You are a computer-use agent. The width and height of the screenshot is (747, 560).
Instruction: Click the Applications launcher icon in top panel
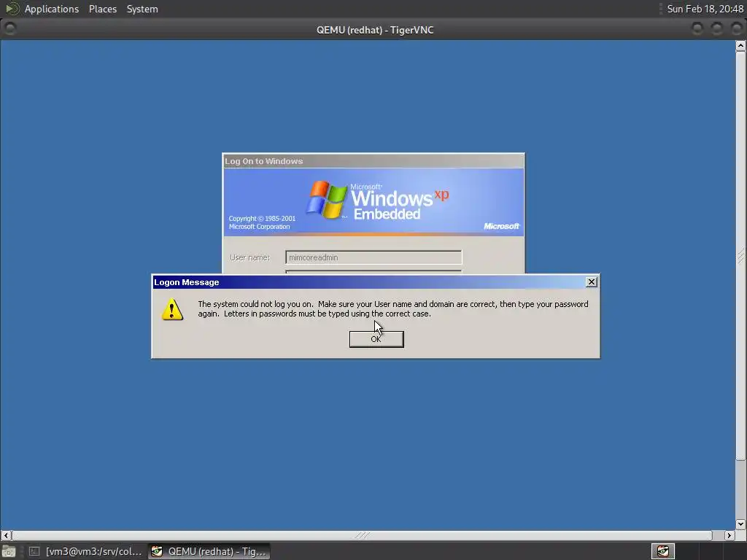(12, 9)
